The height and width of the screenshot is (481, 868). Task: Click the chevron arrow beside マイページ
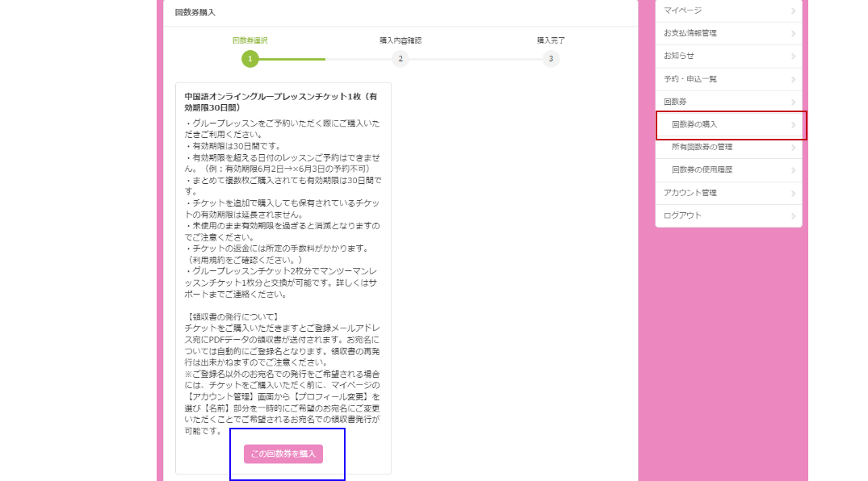[x=794, y=10]
